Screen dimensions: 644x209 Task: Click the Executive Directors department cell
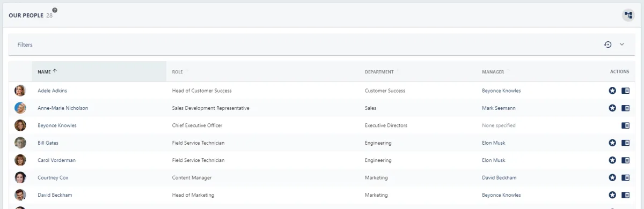click(x=386, y=125)
